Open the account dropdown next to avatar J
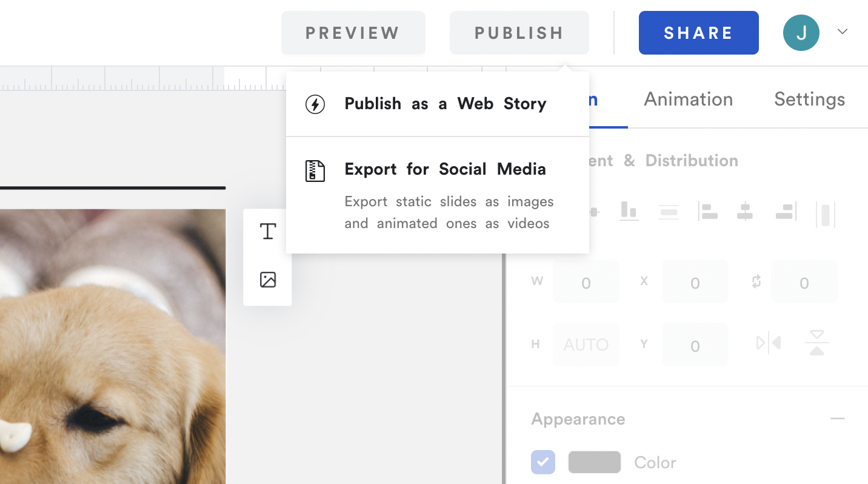 coord(843,32)
